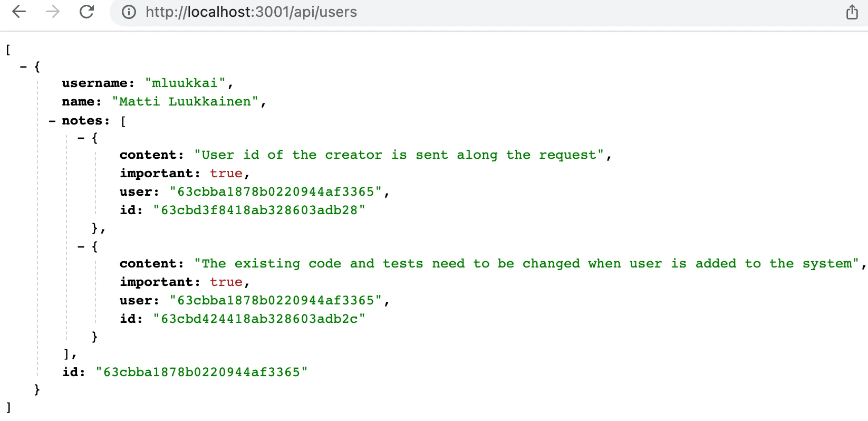Image resolution: width=868 pixels, height=421 pixels.
Task: Click the first note's "content:" key
Action: click(152, 155)
